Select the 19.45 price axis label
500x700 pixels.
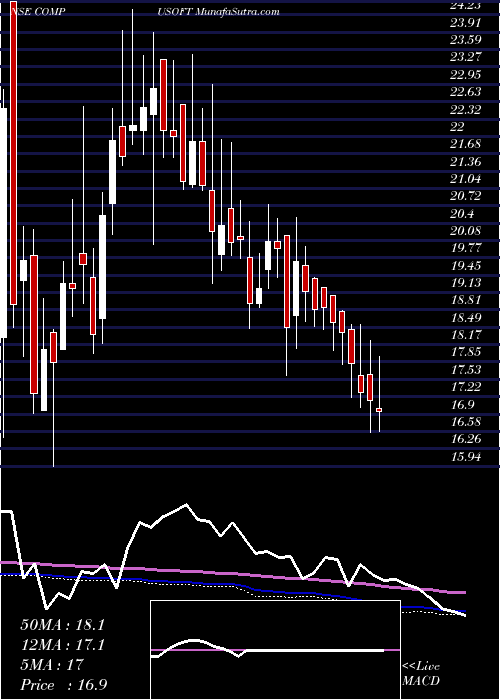pyautogui.click(x=466, y=266)
